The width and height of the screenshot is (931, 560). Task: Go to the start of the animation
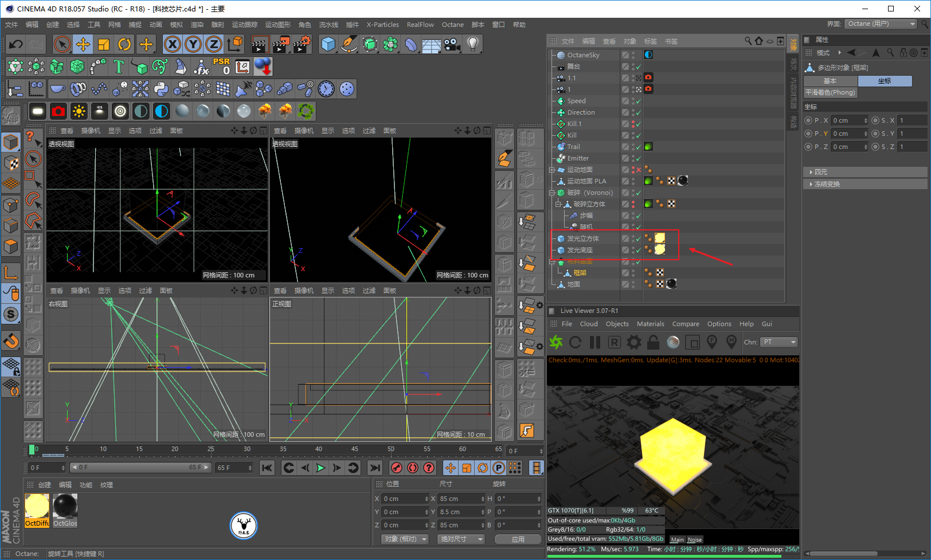coord(267,468)
